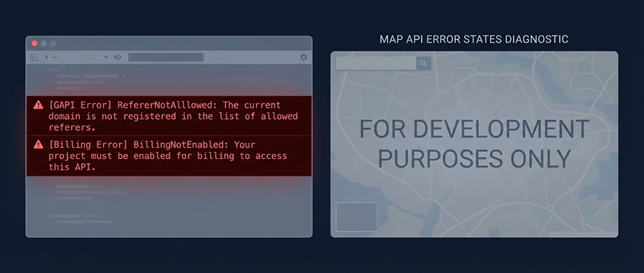This screenshot has height=273, width=644.
Task: Click "MAP API ERROR STATES DIAGNOSTIC" heading
Action: (474, 39)
